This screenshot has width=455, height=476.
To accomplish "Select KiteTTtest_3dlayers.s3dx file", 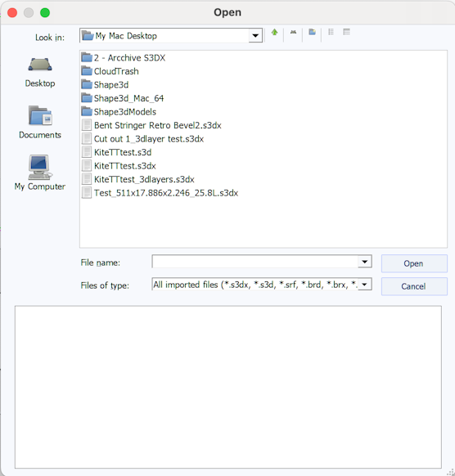I will pos(138,179).
